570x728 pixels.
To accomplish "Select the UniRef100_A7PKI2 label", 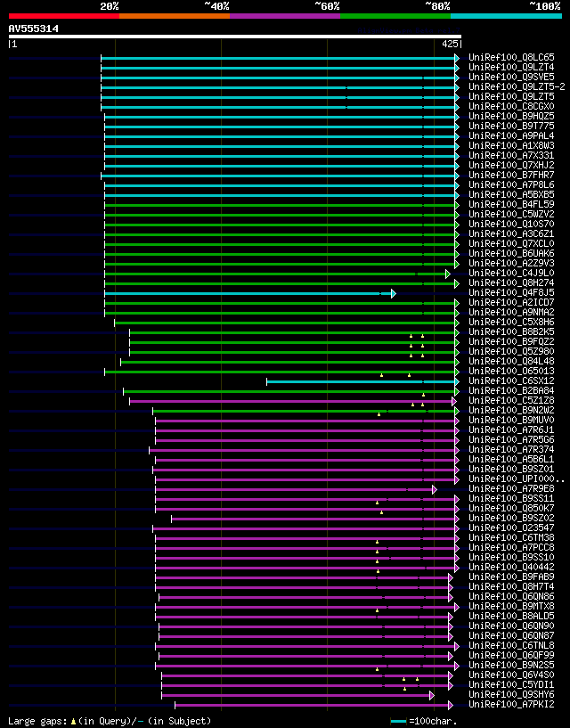I will (x=511, y=704).
